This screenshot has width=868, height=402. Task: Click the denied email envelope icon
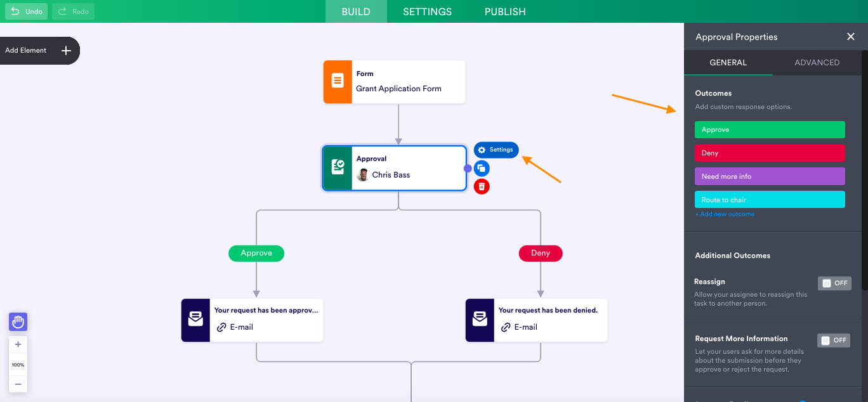point(480,320)
